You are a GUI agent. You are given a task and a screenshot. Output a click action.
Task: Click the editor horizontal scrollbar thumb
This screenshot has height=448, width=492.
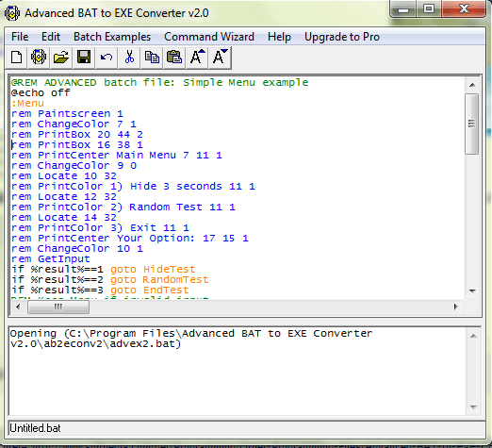point(58,307)
